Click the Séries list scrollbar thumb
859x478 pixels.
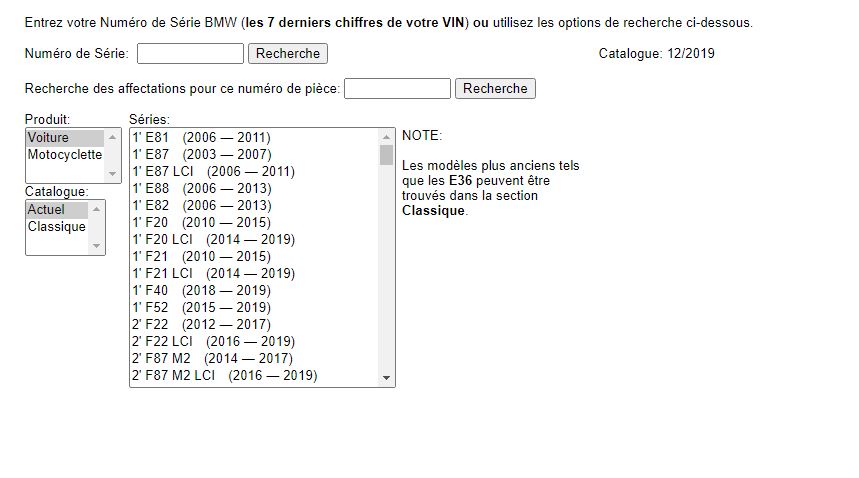click(387, 154)
